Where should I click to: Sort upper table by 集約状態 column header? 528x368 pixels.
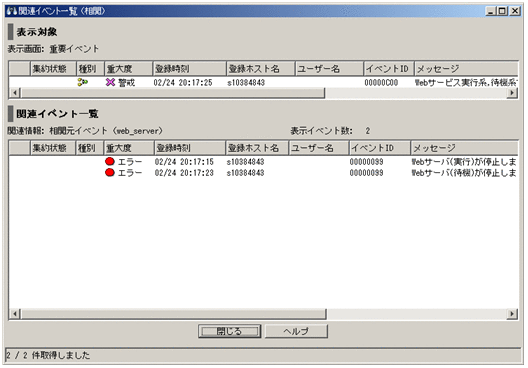point(53,69)
